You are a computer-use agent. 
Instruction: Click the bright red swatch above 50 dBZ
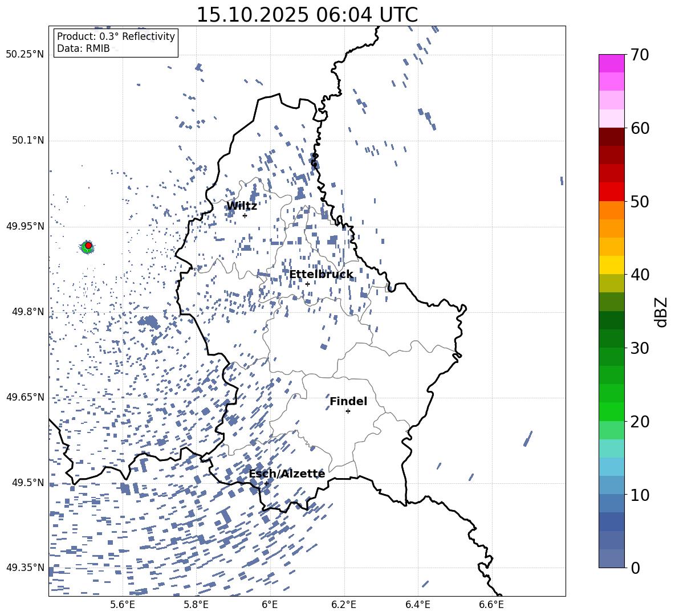[x=611, y=192]
